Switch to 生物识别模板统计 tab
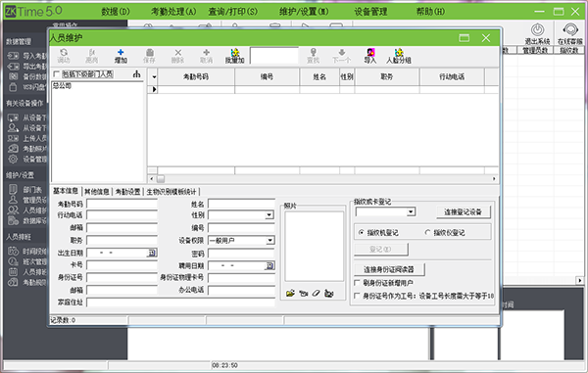The height and width of the screenshot is (373, 588). (171, 192)
